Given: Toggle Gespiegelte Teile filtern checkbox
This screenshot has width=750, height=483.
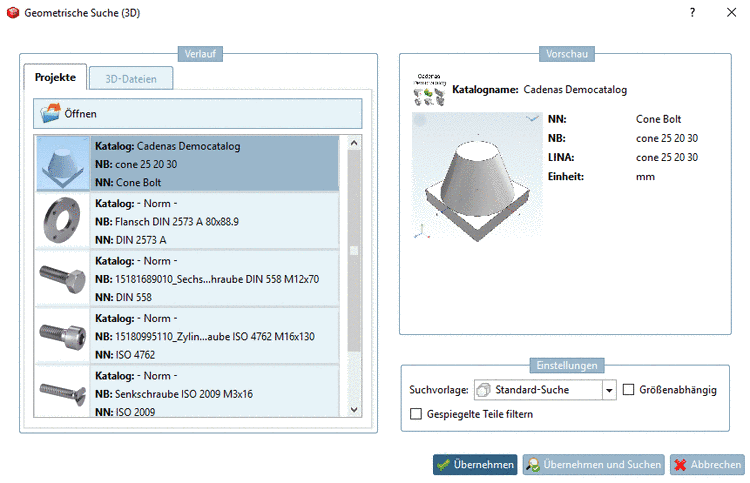Looking at the screenshot, I should [416, 414].
